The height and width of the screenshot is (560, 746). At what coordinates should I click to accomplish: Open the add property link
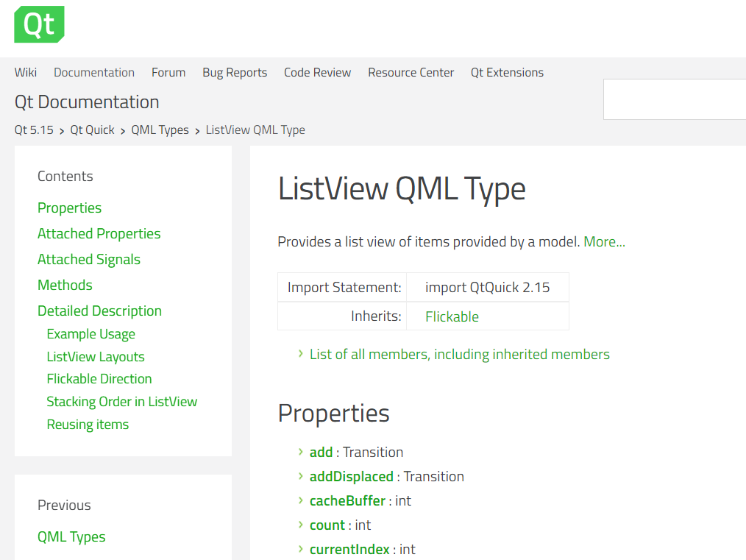click(322, 452)
